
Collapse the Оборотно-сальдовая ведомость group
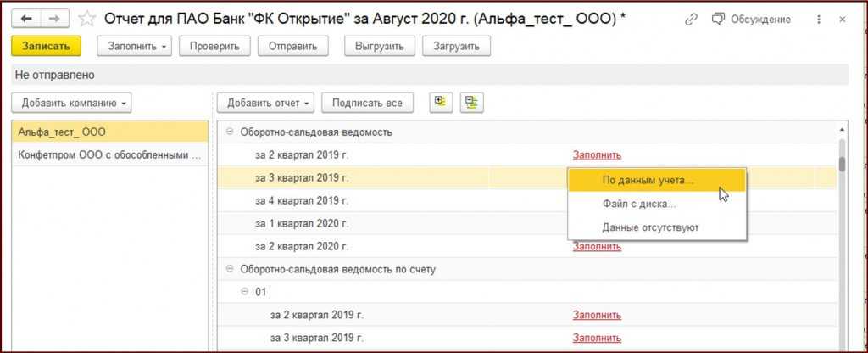click(230, 132)
